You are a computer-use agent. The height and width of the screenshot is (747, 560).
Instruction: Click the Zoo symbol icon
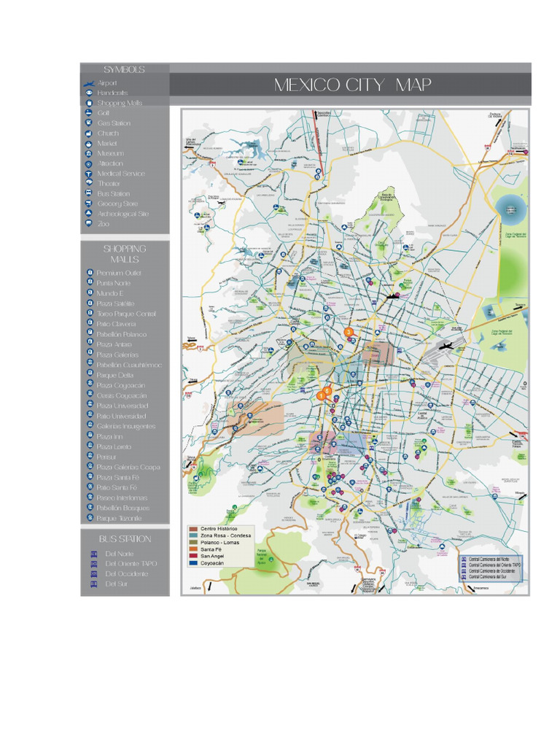[x=89, y=224]
